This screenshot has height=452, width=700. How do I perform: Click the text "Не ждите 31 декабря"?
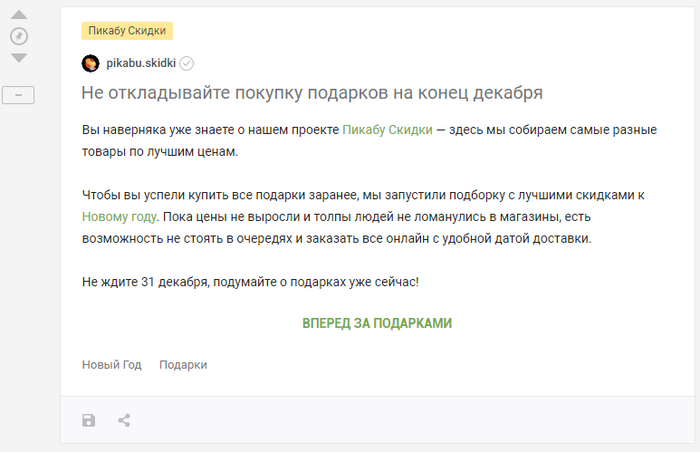pyautogui.click(x=146, y=282)
